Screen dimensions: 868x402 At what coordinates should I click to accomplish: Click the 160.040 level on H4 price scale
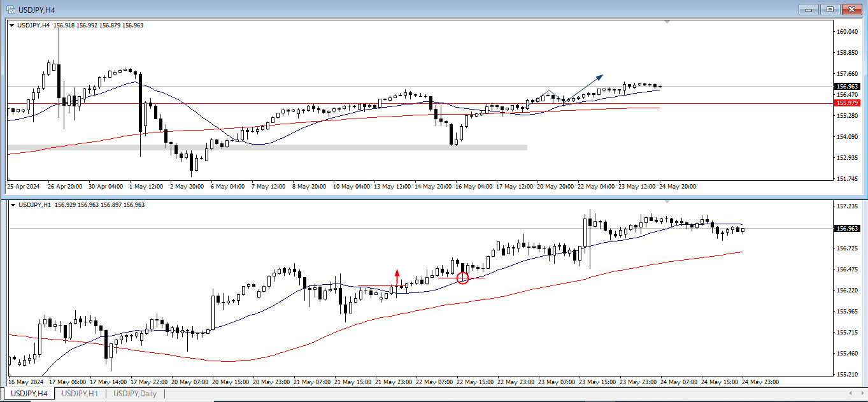click(x=848, y=31)
